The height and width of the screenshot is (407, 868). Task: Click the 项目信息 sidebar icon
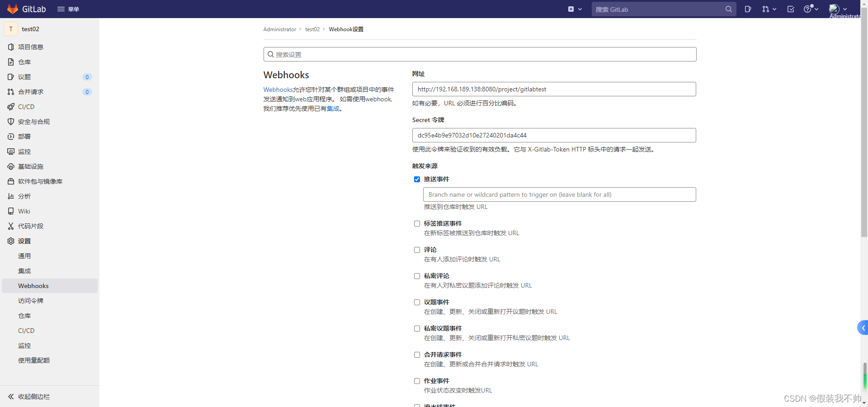click(11, 47)
